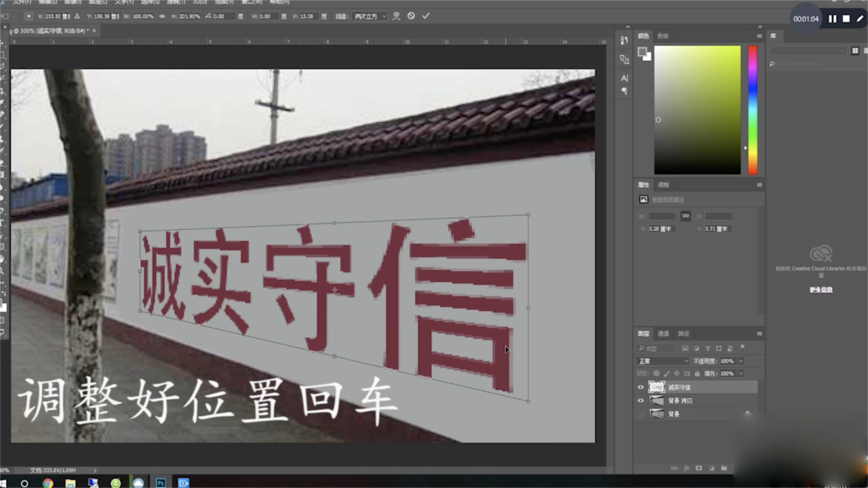The height and width of the screenshot is (488, 868).
Task: Lock position icon in Layers panel
Action: (675, 373)
